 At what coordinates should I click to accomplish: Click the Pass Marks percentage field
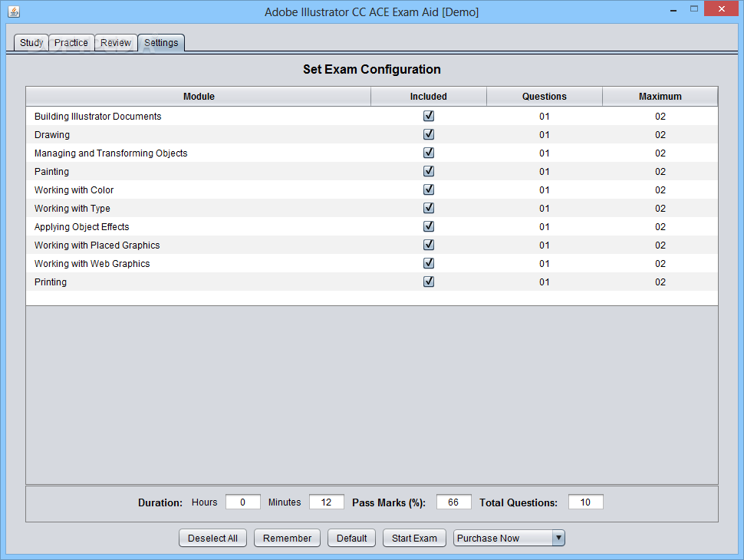point(453,502)
